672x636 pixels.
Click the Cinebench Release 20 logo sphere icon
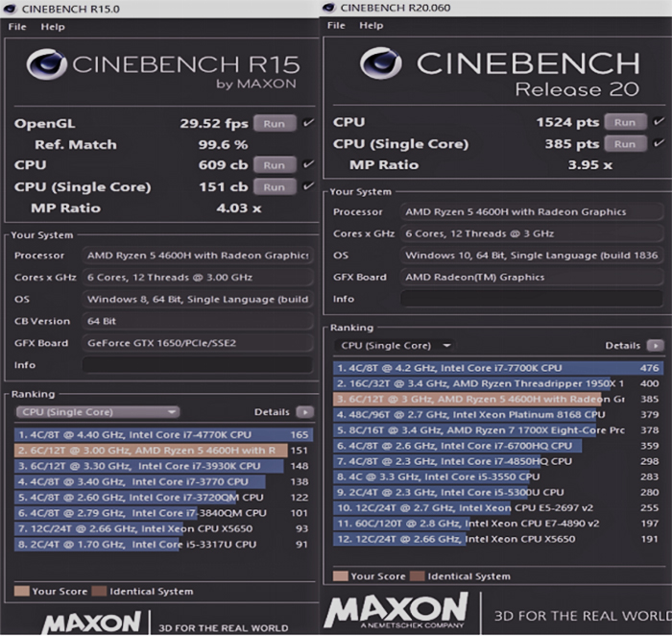click(381, 63)
